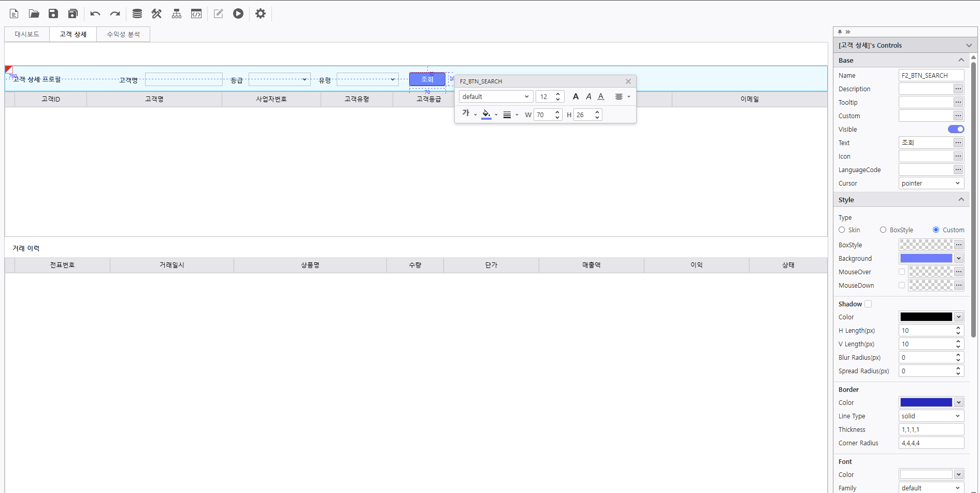Increase popup font size stepper

(x=558, y=94)
